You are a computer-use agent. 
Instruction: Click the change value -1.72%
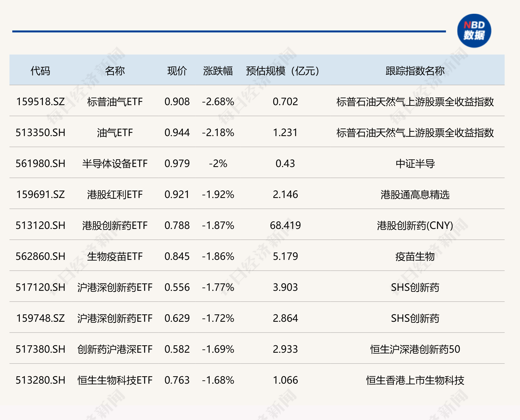point(218,318)
